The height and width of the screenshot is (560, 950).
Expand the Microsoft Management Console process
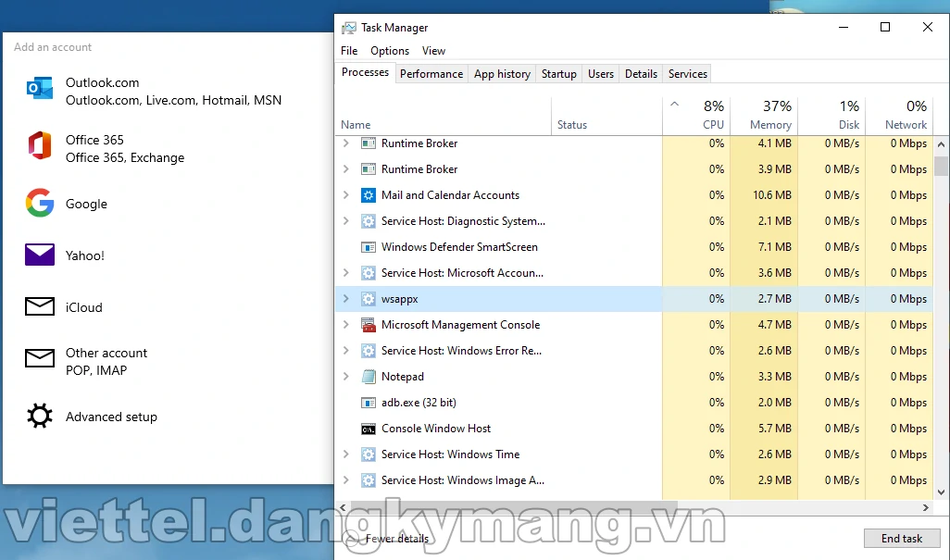(x=346, y=325)
